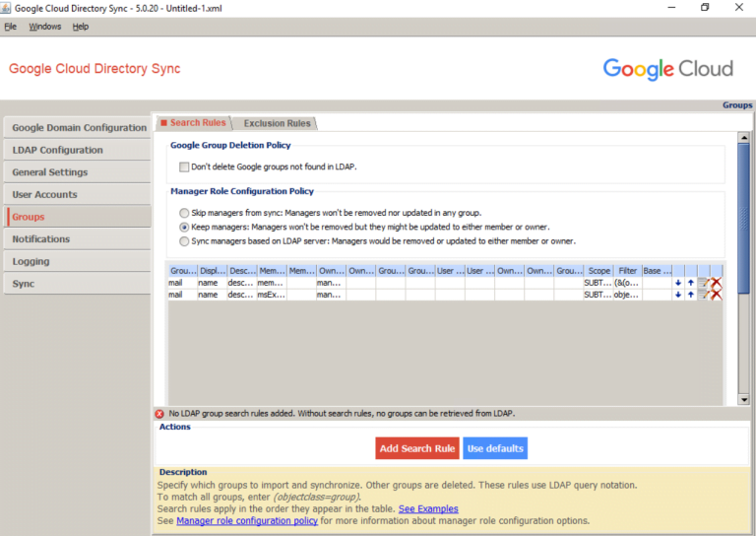Select the Groups section in the sidebar
Screen dimensions: 756x536
(77, 217)
